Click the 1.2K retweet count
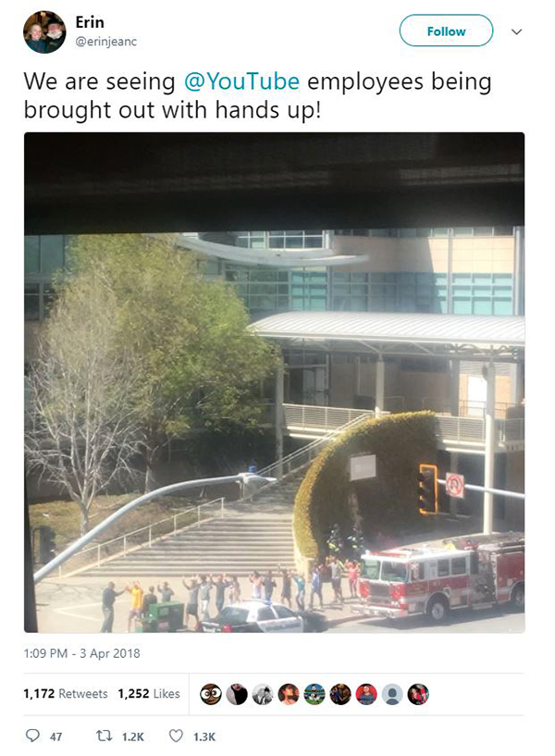The width and height of the screenshot is (555, 756). tap(132, 737)
